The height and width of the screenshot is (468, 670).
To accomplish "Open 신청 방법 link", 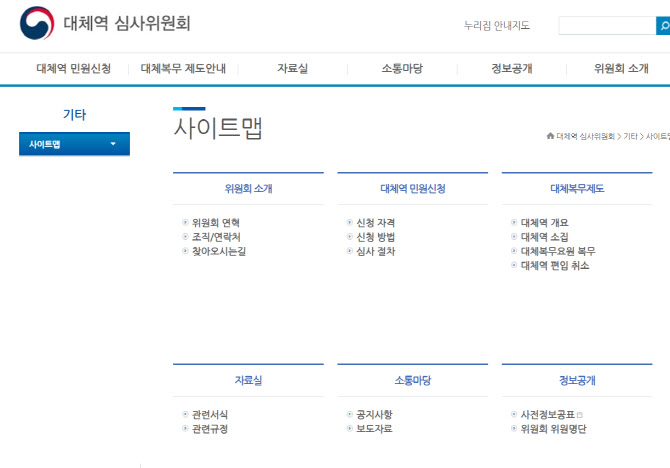I will (x=376, y=237).
